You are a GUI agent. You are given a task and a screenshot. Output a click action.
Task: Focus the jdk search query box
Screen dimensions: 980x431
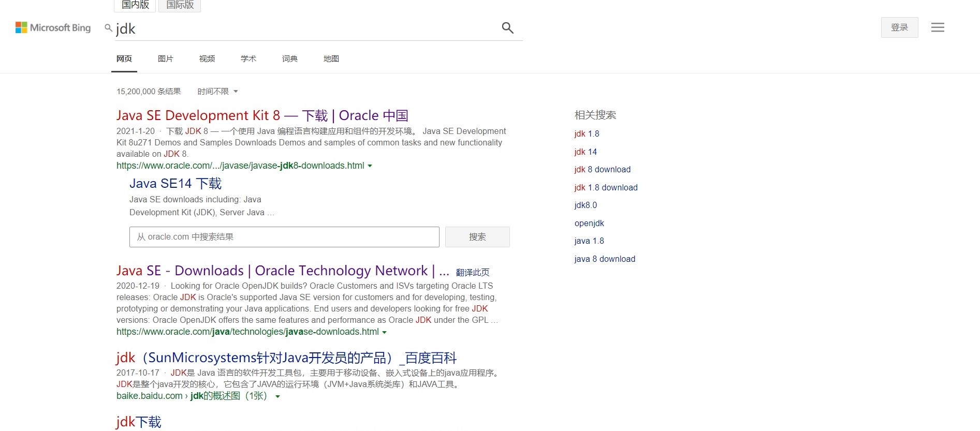(305, 28)
